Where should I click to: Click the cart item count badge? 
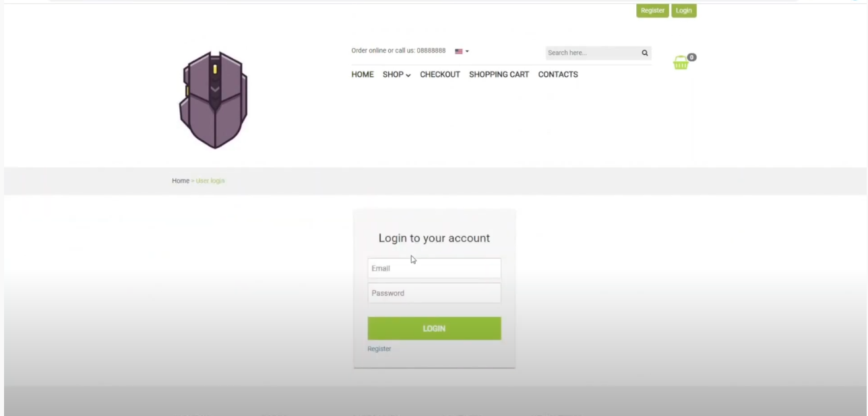pyautogui.click(x=691, y=57)
